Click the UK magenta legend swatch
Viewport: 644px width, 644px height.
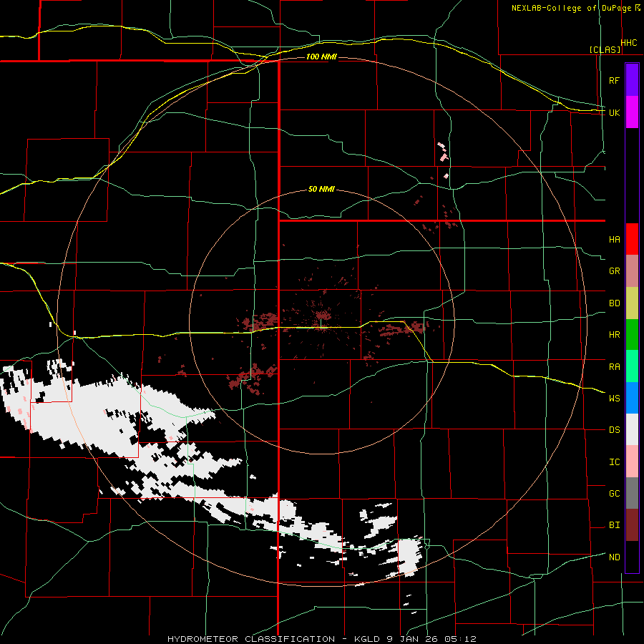tap(632, 112)
